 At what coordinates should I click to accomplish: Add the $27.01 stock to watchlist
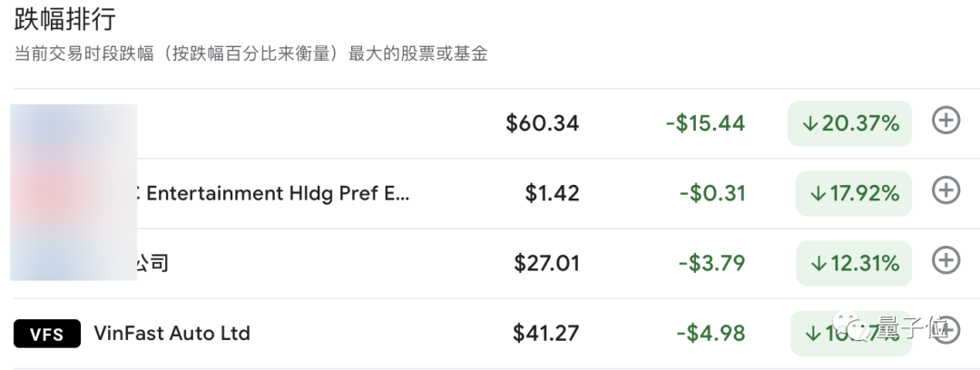coord(946,261)
